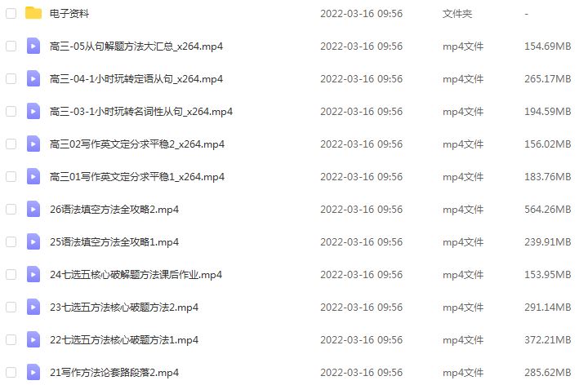
Task: Click video icon beside 26语法填空方法全攻略2.mp4
Action: [x=33, y=209]
